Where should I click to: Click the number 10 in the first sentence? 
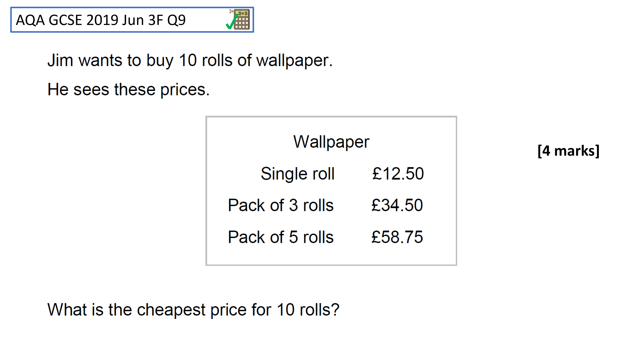(187, 60)
